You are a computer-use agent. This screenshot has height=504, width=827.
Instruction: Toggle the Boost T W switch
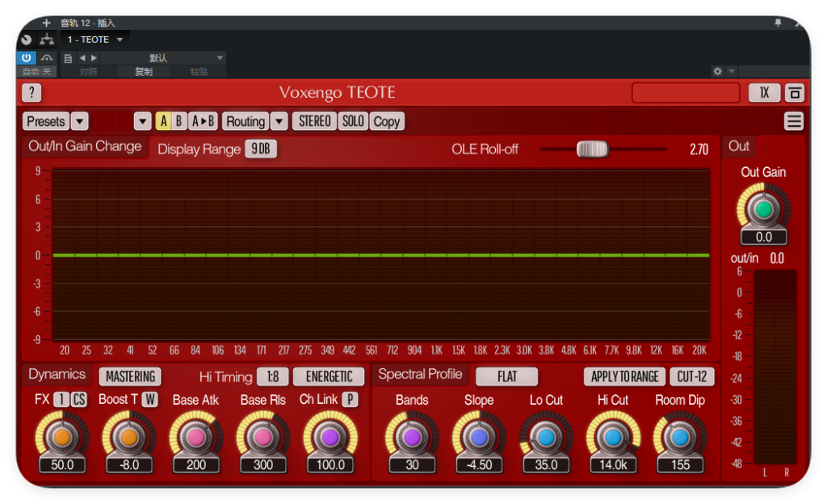[150, 400]
